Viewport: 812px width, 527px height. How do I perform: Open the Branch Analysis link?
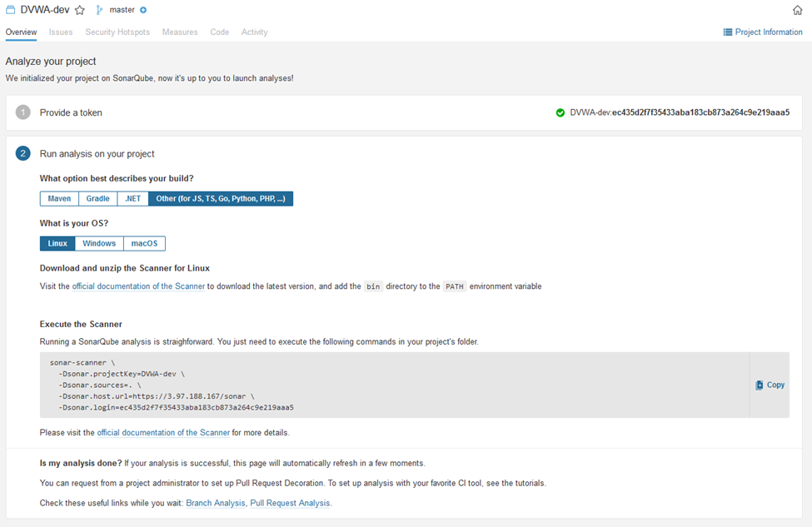[x=215, y=503]
